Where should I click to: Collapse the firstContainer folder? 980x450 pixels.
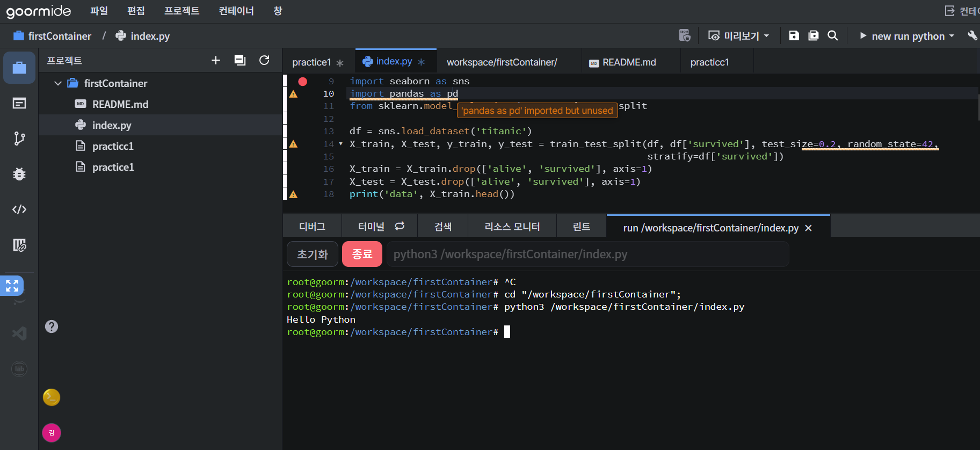(x=58, y=83)
